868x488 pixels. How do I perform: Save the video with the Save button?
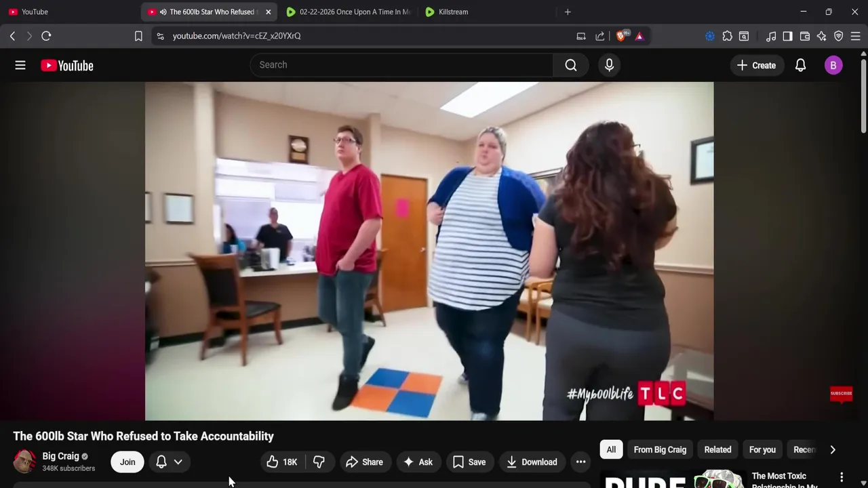point(469,462)
